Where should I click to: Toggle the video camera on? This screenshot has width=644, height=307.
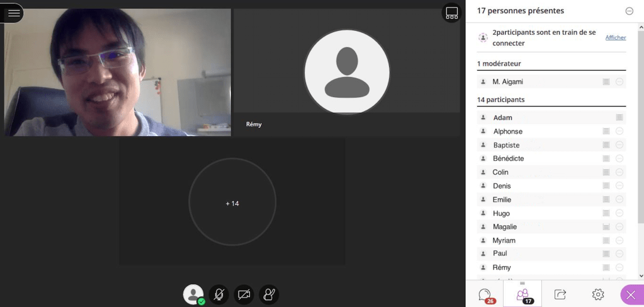(244, 294)
